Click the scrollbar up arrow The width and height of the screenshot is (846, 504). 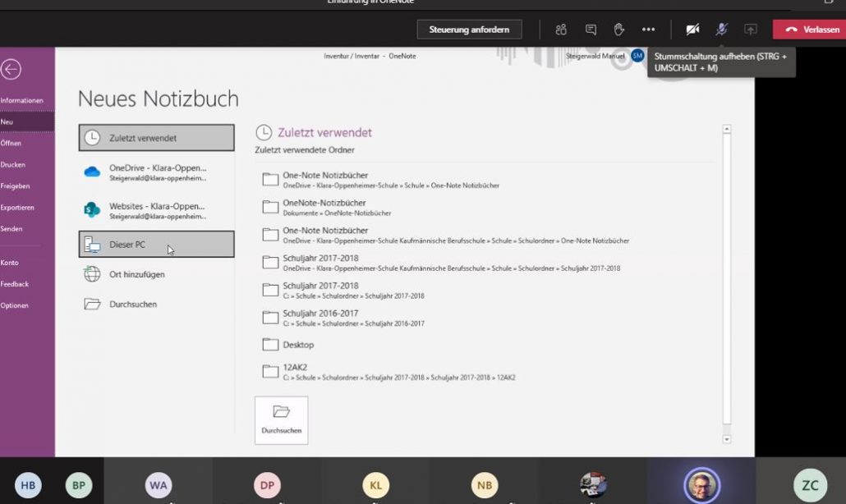pos(727,129)
